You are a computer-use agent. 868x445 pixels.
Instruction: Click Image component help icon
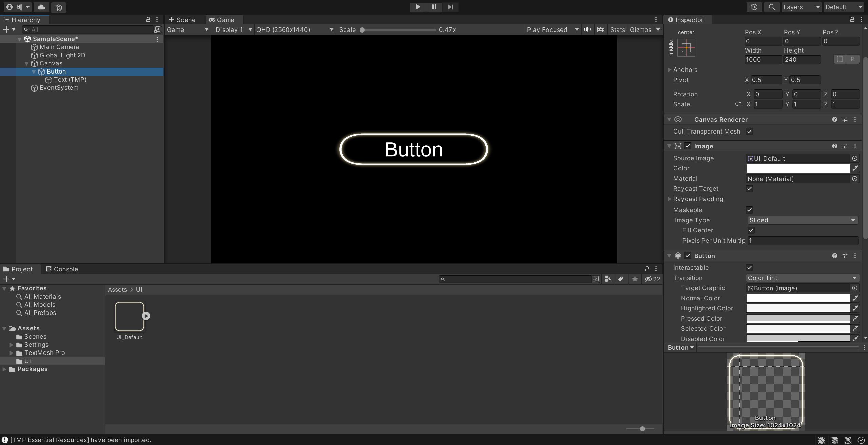pos(834,146)
